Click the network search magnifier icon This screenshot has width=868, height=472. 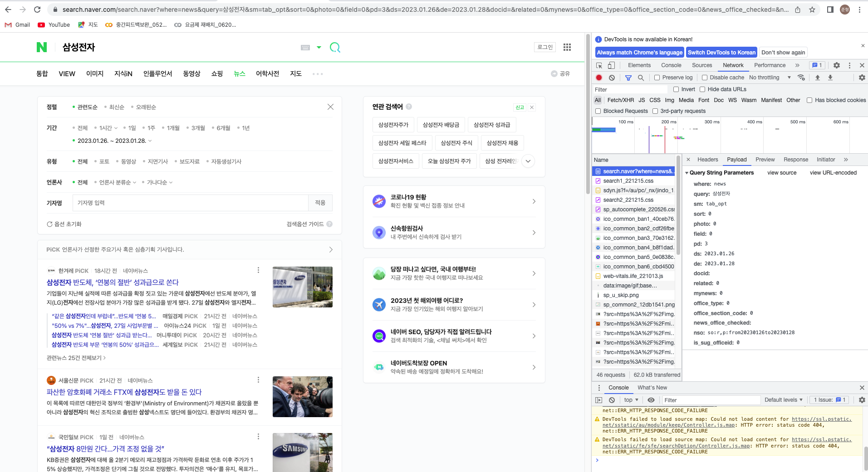pos(641,78)
